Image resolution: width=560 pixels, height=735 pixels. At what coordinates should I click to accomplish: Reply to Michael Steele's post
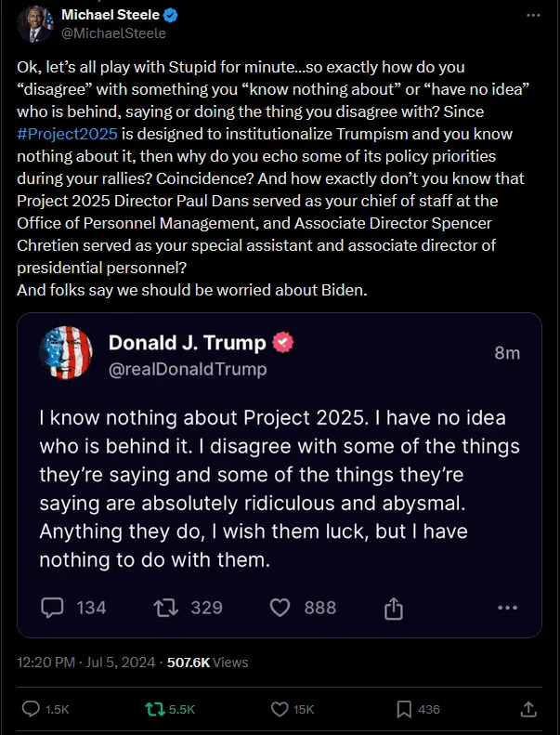point(31,709)
